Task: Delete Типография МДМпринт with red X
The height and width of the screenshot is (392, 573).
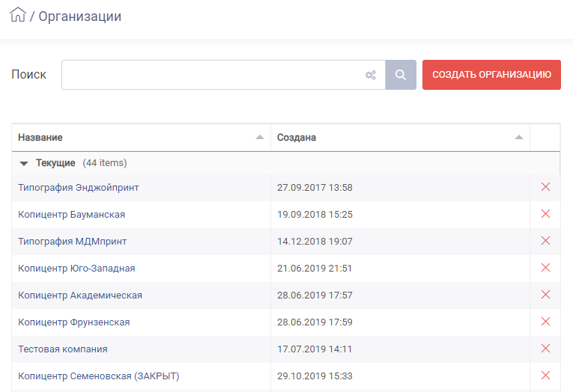Action: tap(545, 241)
